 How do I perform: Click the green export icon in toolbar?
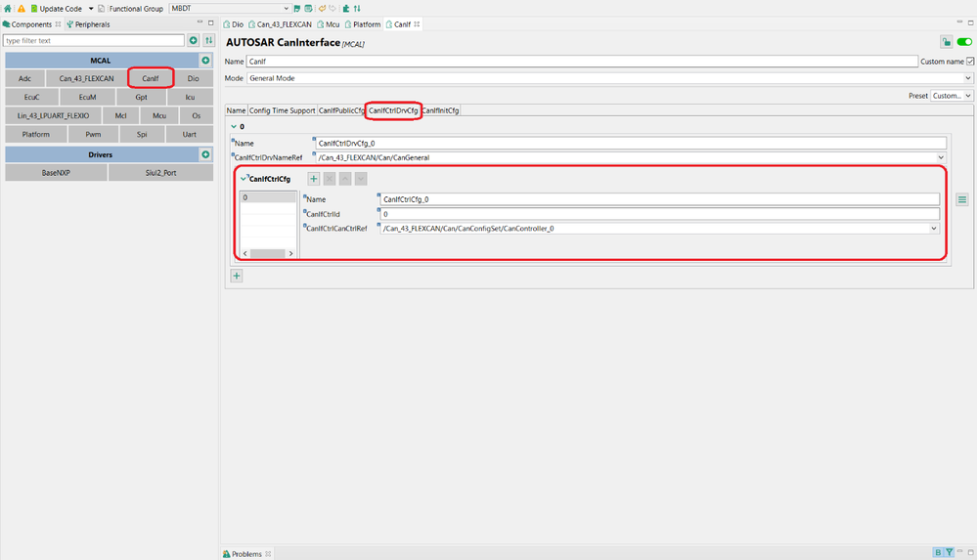(346, 9)
